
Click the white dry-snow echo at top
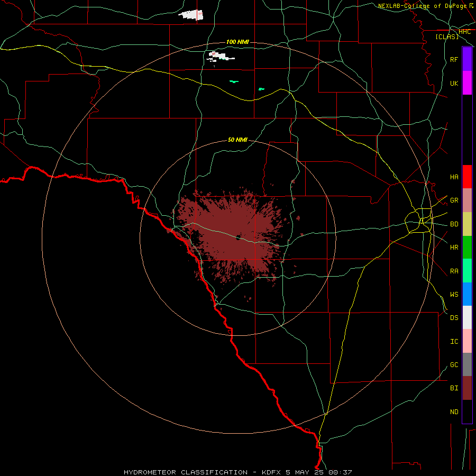(x=190, y=15)
